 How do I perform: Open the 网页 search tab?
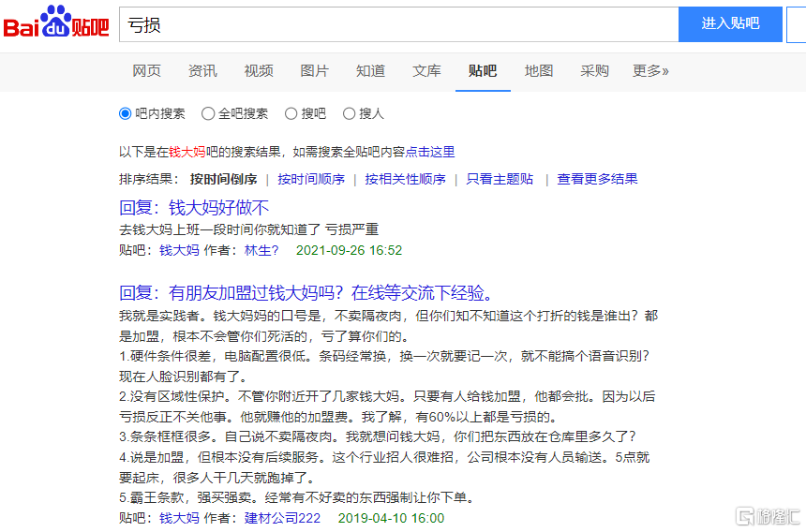click(146, 71)
